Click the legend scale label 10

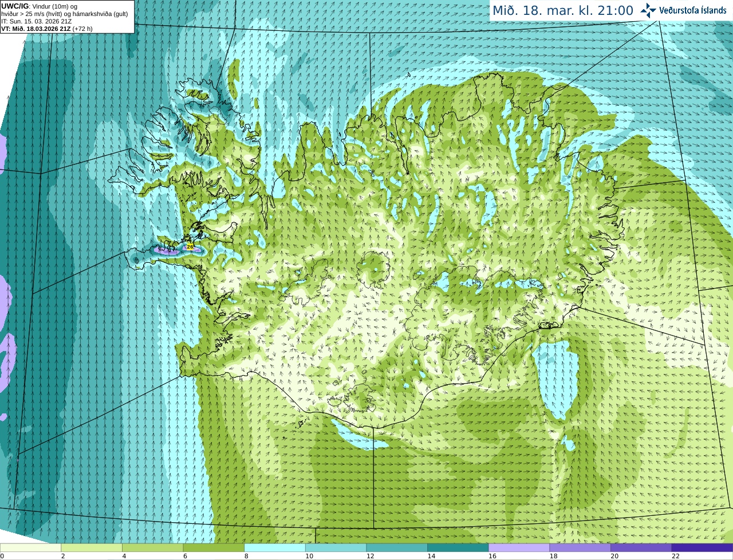coord(309,556)
